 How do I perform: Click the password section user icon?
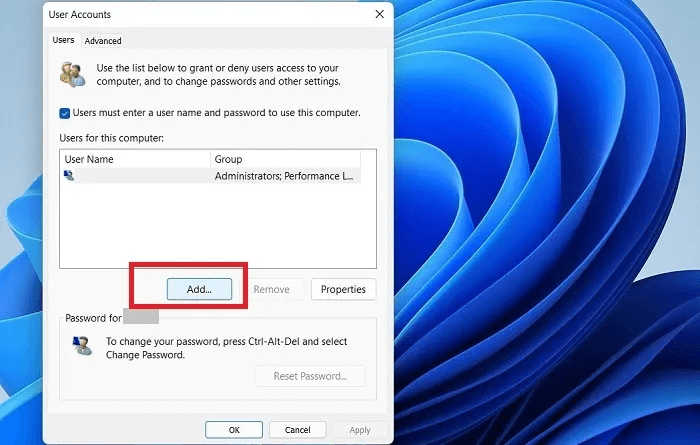click(83, 345)
